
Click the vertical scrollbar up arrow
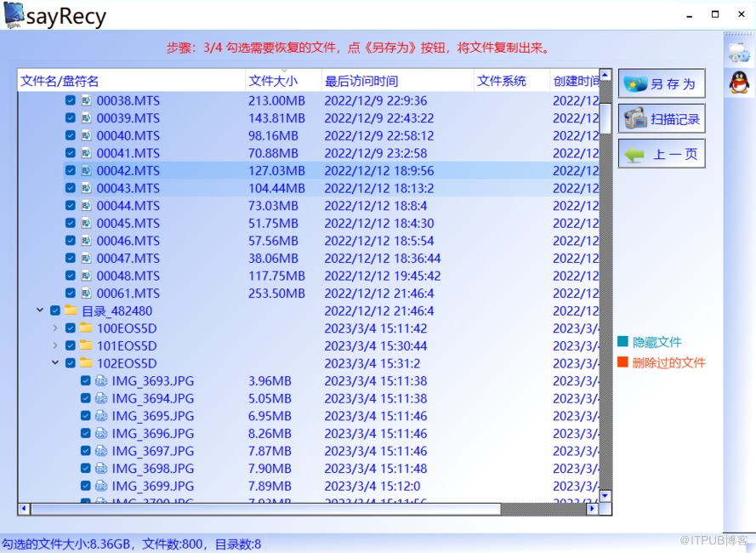coord(605,75)
